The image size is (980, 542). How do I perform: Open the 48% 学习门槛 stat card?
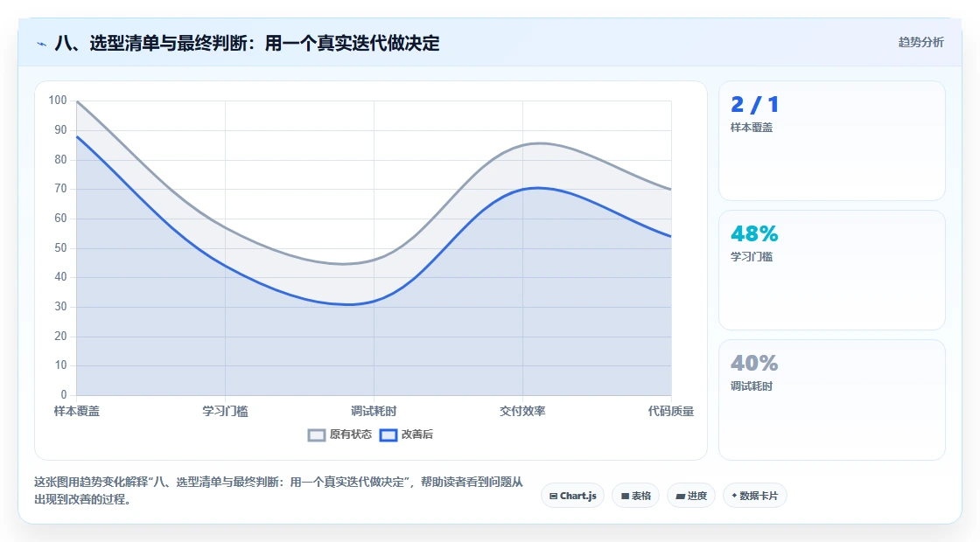832,270
